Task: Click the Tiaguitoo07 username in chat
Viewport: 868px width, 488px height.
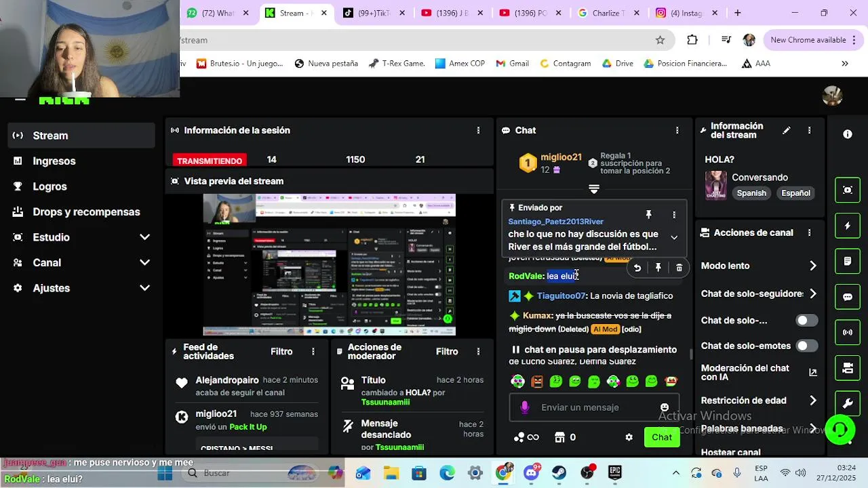Action: click(561, 296)
